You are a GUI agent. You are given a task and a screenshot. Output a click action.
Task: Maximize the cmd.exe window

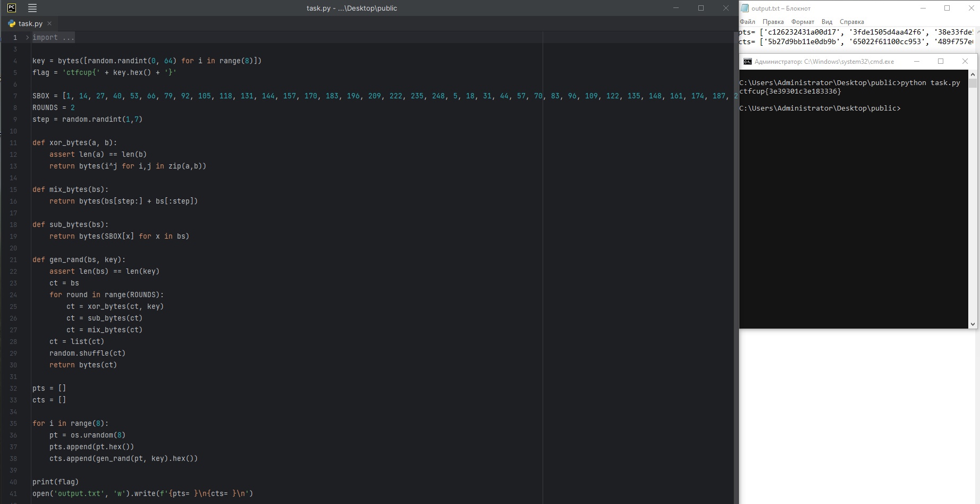[x=941, y=61]
